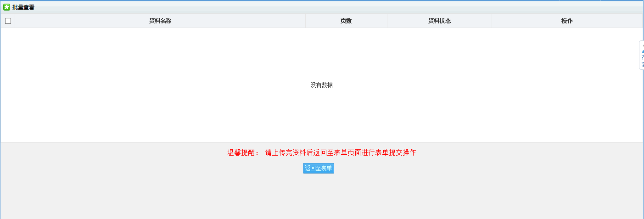Screen dimensions: 644x219
Task: Click the divider between 资料状态 and 操作
Action: pos(492,21)
